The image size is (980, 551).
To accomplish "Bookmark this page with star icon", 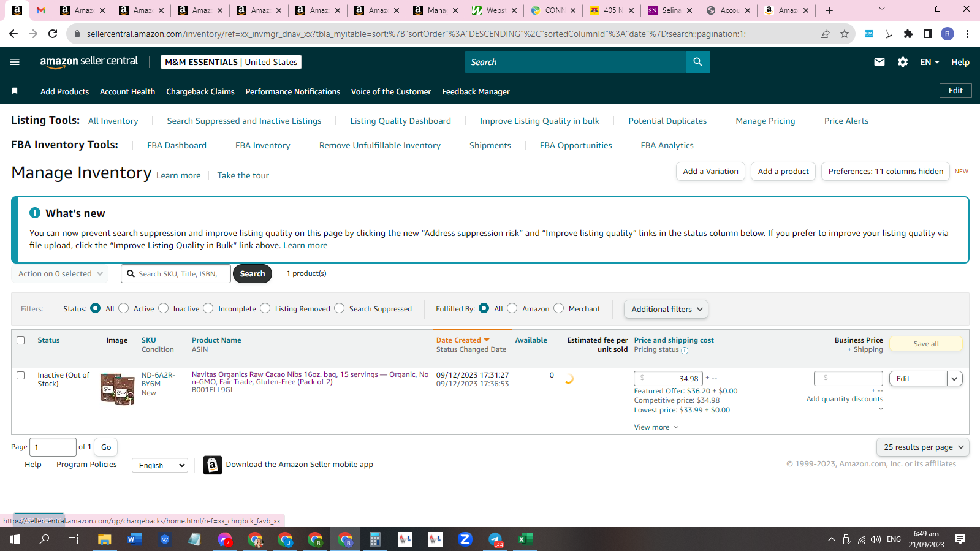I will 844,34.
